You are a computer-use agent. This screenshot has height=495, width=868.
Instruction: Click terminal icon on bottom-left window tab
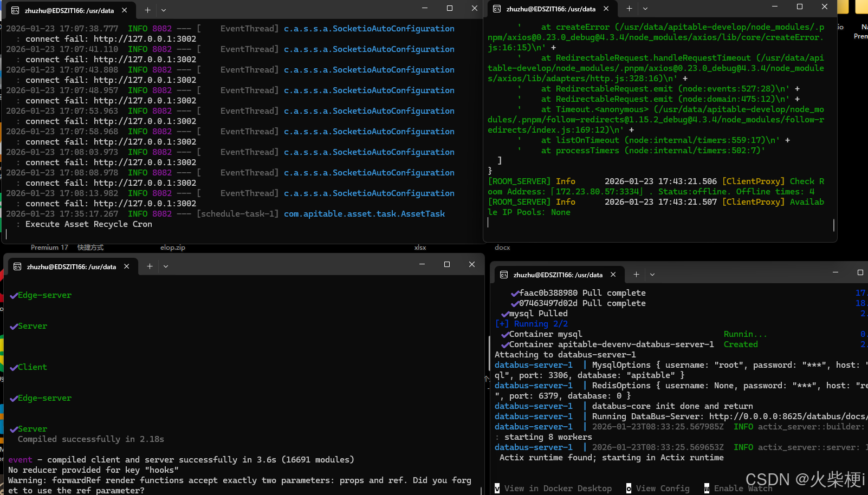(17, 266)
